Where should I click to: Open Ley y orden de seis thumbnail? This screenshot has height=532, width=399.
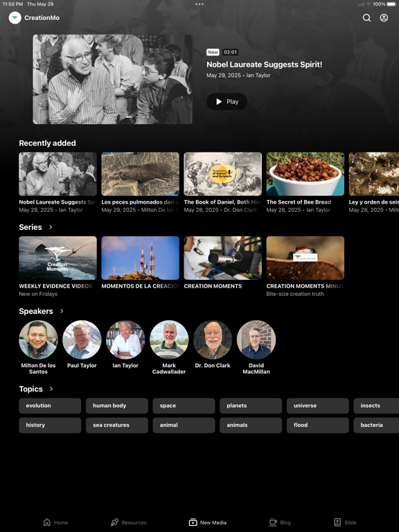pyautogui.click(x=374, y=174)
